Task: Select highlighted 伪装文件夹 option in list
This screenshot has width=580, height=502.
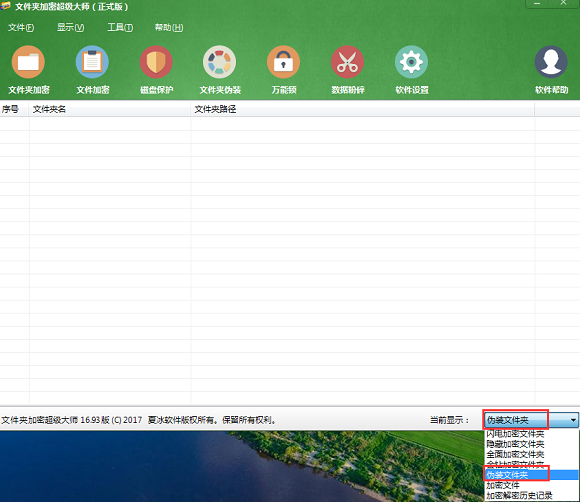Action: 531,475
